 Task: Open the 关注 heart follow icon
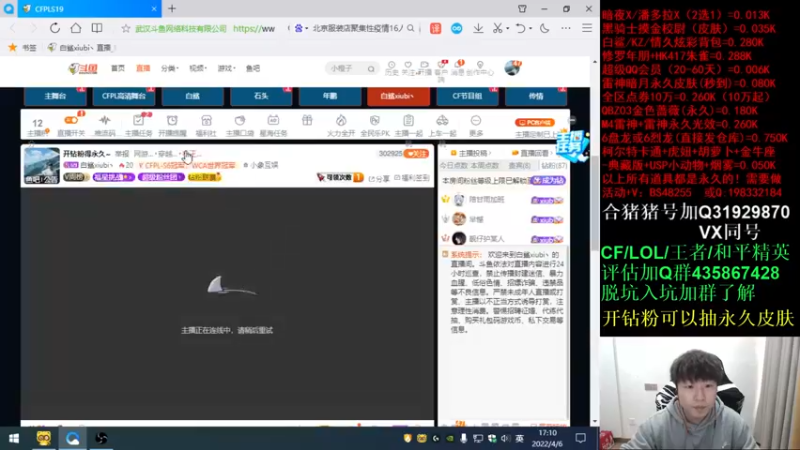[x=408, y=68]
